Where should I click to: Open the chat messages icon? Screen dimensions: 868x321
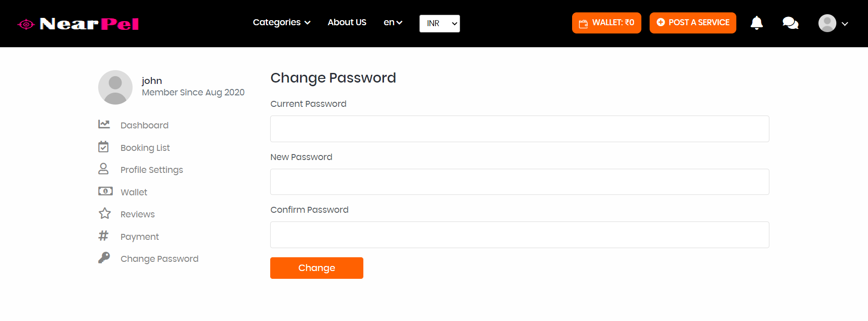790,23
